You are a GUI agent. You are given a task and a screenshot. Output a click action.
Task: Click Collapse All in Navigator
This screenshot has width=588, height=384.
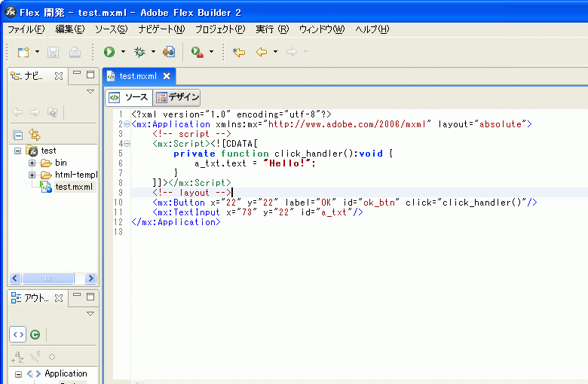pos(17,135)
